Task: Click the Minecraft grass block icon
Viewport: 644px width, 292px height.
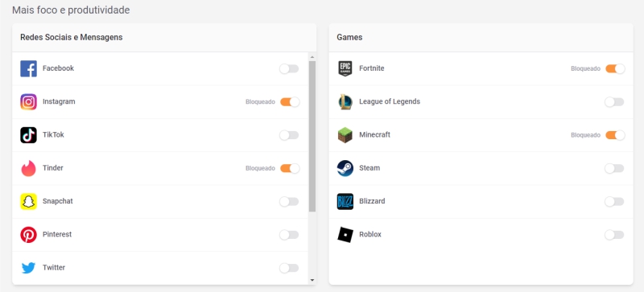Action: (x=345, y=135)
